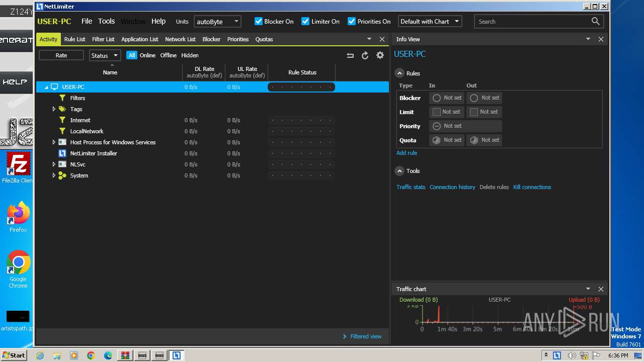Open the Help menu
Viewport: 644px width, 362px height.
click(x=158, y=21)
